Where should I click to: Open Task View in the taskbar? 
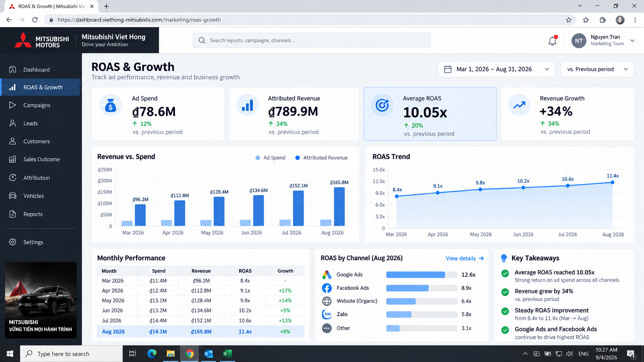point(132,354)
